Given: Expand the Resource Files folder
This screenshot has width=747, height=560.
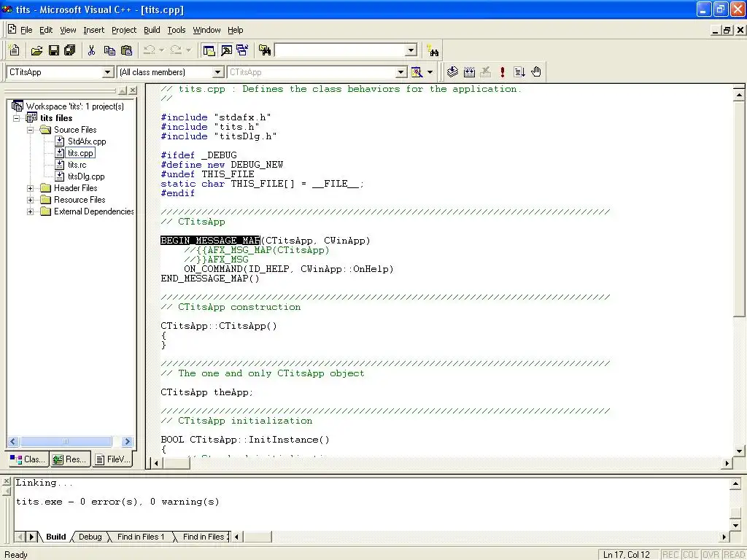Looking at the screenshot, I should (x=30, y=200).
